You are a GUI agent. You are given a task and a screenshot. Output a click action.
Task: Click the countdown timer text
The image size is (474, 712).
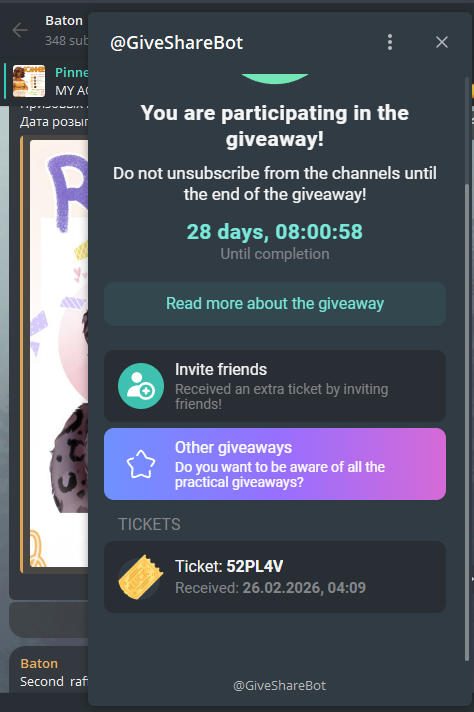click(275, 232)
